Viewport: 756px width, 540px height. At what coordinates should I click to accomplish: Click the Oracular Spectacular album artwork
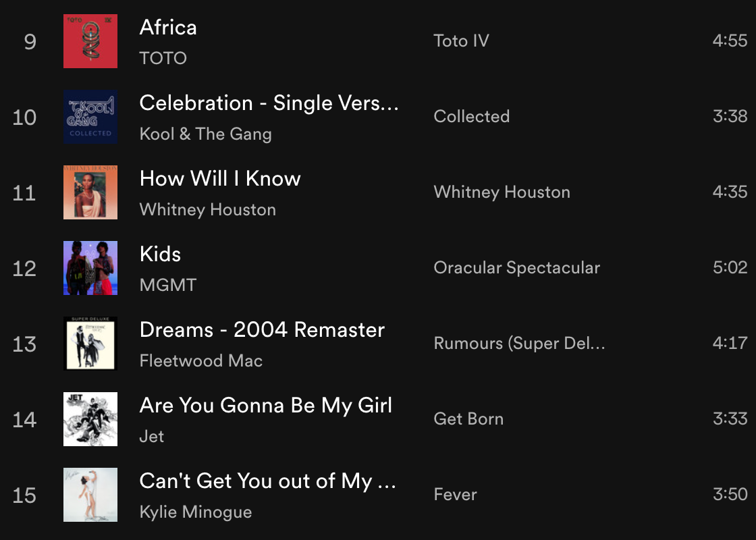pos(90,268)
